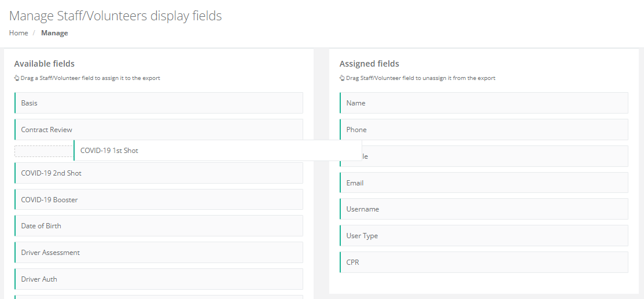Viewport: 644px width, 299px height.
Task: Select the Date of Birth field
Action: tap(159, 226)
